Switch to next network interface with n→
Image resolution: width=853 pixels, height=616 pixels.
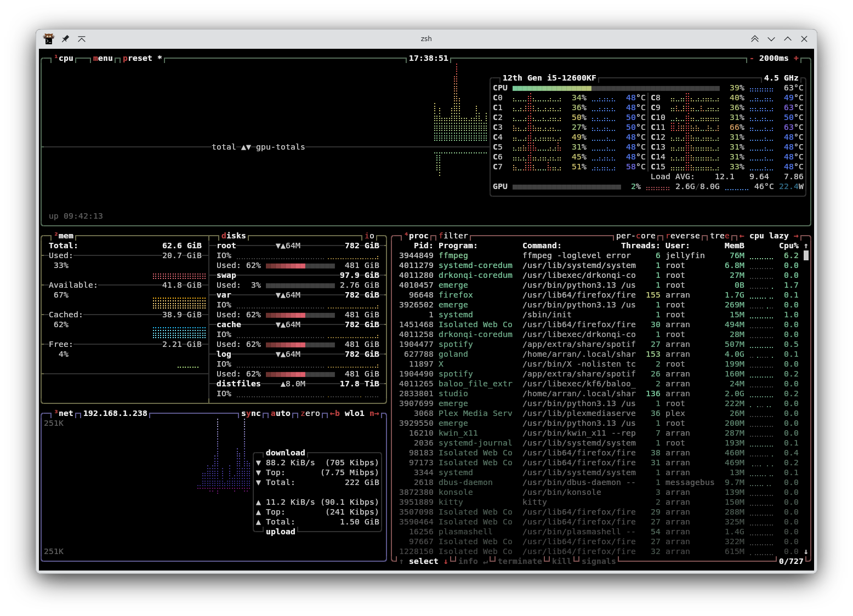[x=374, y=413]
